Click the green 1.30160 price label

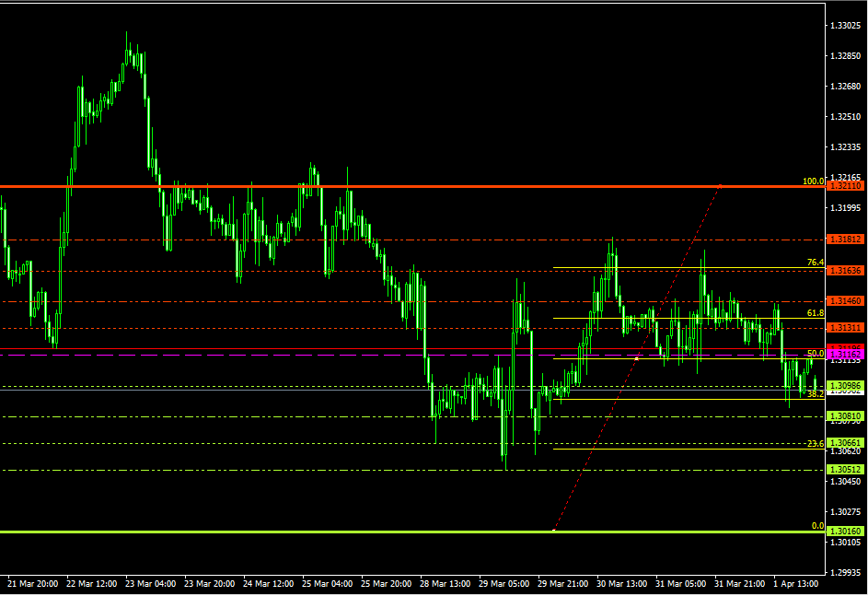pyautogui.click(x=845, y=532)
